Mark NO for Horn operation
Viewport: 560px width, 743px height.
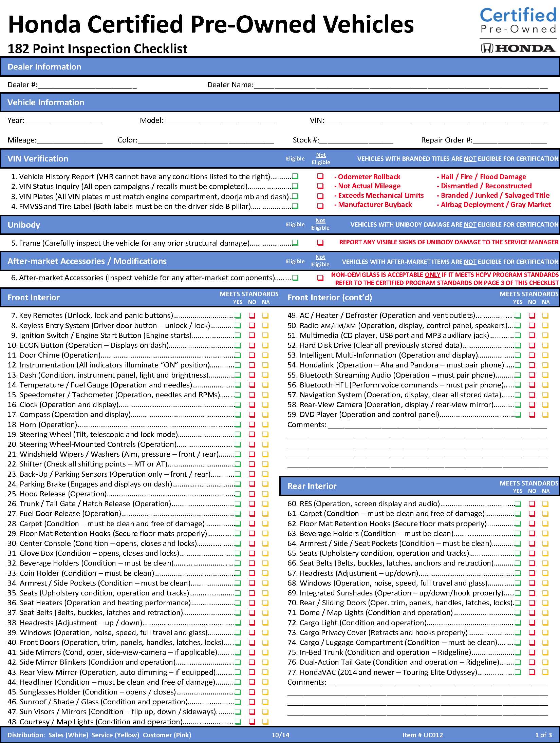click(x=252, y=424)
